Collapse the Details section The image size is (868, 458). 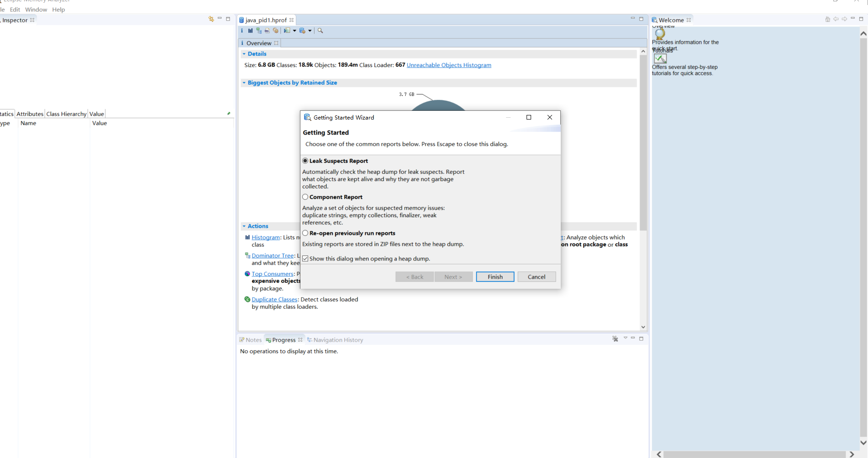pyautogui.click(x=244, y=54)
